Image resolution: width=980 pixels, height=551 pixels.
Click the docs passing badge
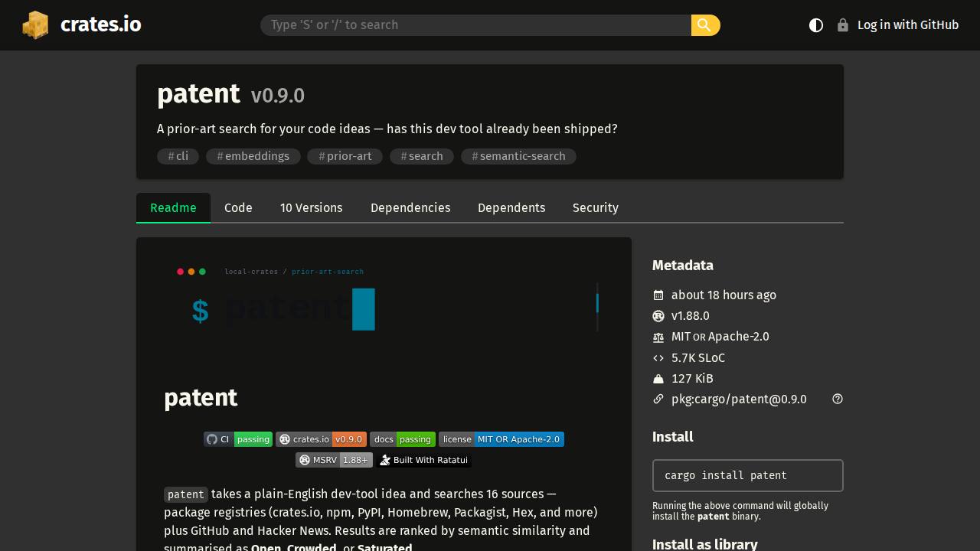tap(403, 439)
